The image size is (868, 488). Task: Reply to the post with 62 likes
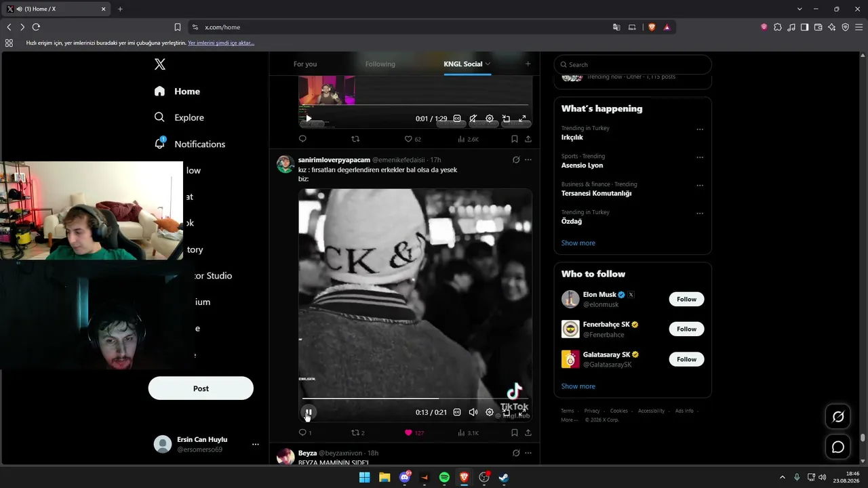coord(303,139)
